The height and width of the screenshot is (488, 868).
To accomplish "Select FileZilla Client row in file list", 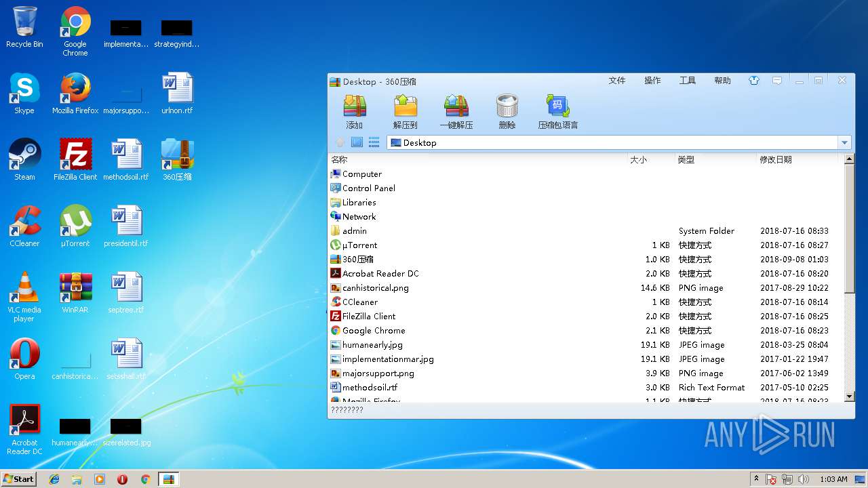I will pyautogui.click(x=586, y=317).
